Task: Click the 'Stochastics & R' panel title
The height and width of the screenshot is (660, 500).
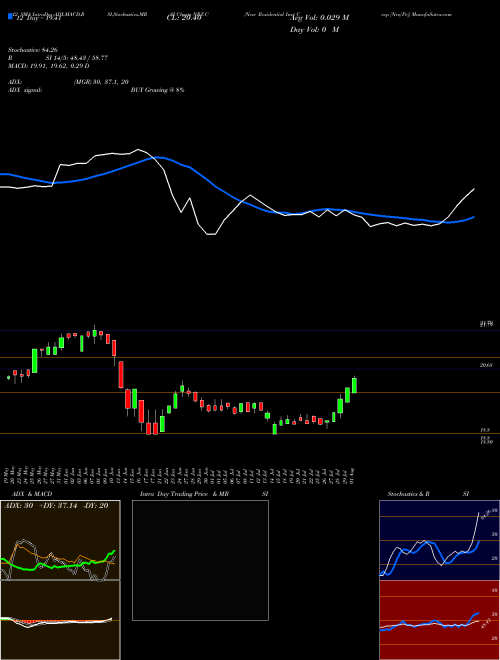Action: [409, 494]
